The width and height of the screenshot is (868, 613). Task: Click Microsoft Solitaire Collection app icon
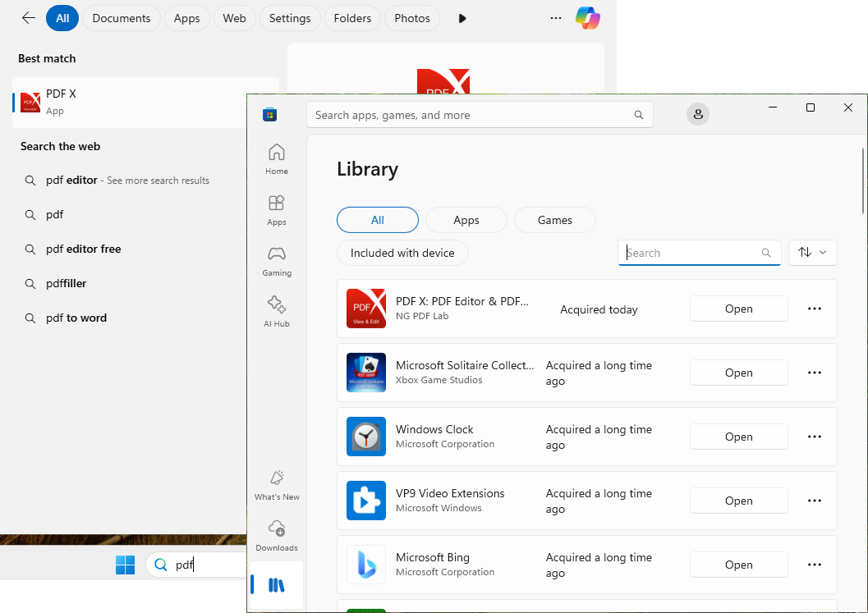click(366, 373)
